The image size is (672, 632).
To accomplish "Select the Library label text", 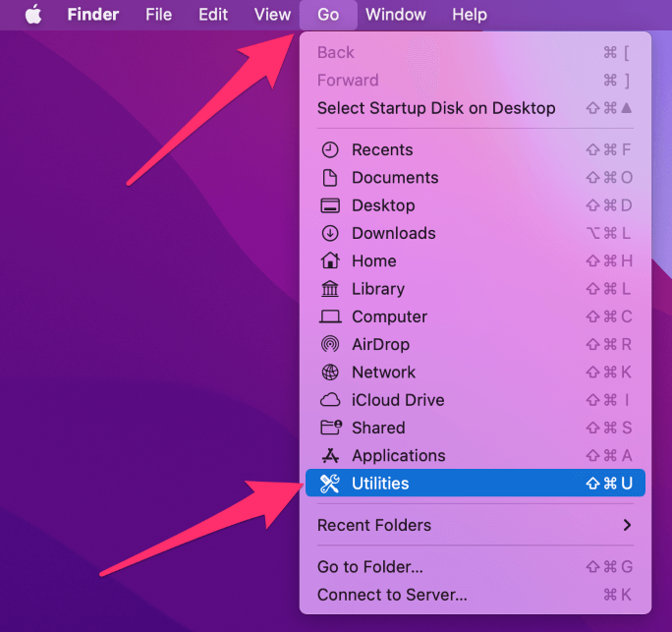I will tap(378, 289).
